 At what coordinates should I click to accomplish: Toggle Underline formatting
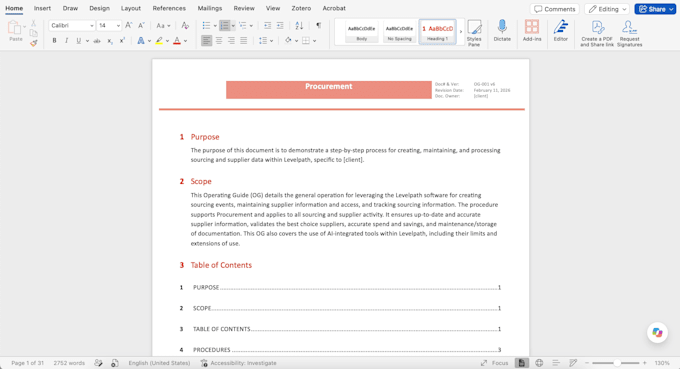click(78, 41)
